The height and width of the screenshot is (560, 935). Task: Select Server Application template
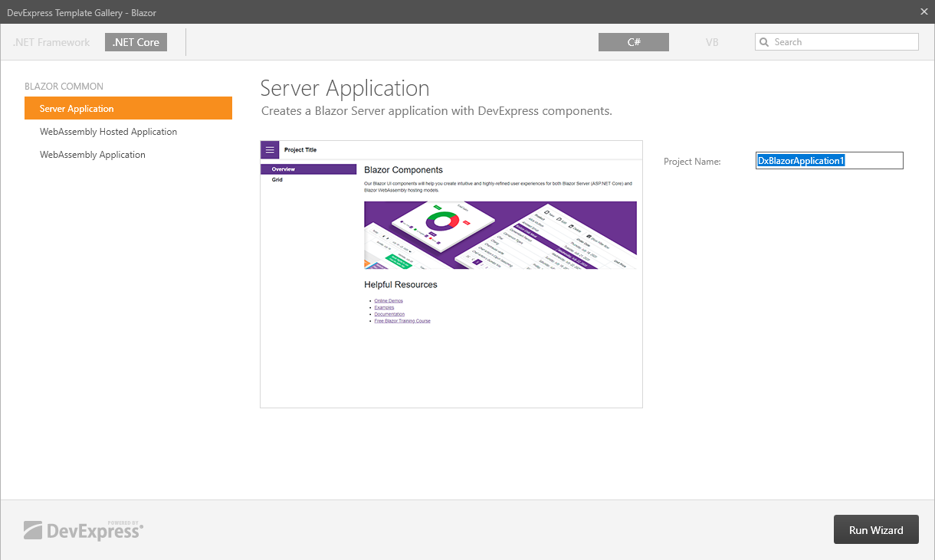pos(128,109)
